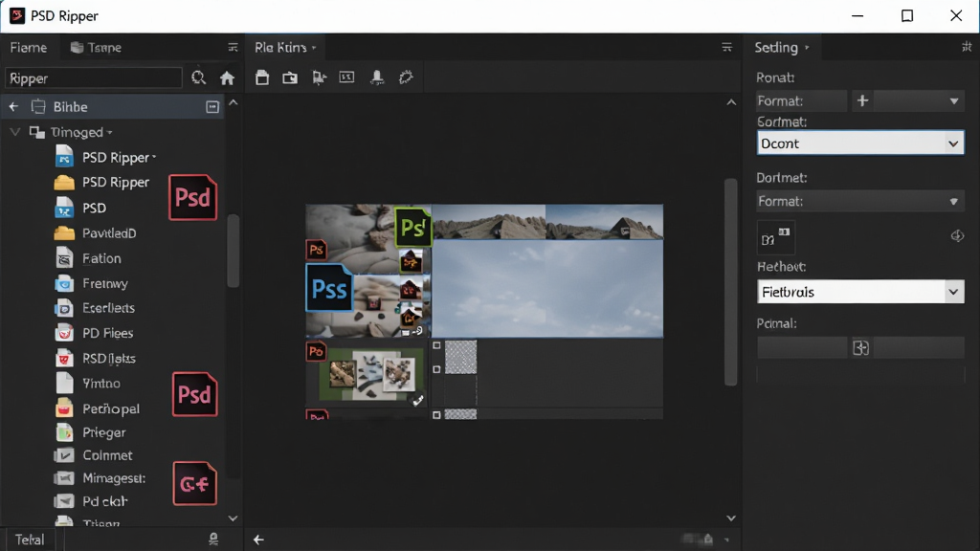Open left panel options menu icon
The image size is (980, 551).
pyautogui.click(x=233, y=48)
